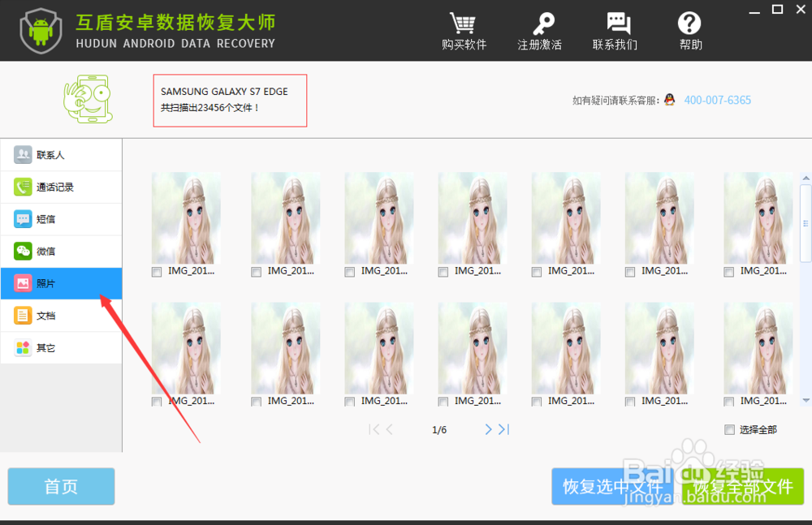Select the 微信 WeChat icon
This screenshot has height=525, width=812.
23,251
